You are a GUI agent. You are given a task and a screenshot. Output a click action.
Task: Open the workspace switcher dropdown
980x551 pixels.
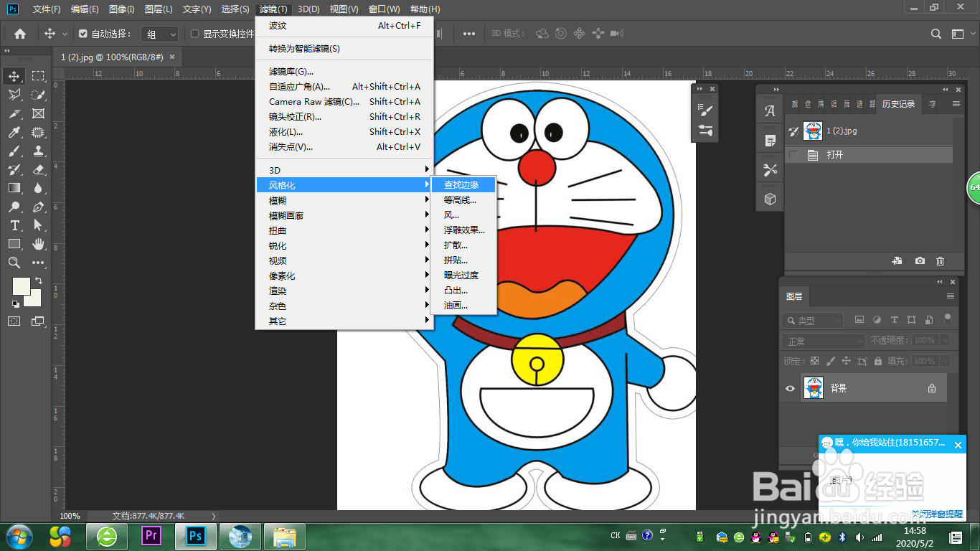click(x=958, y=34)
